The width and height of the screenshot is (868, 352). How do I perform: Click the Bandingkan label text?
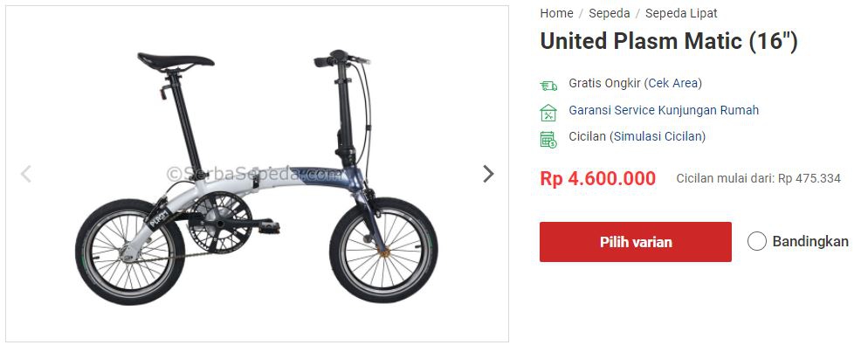[x=810, y=241]
